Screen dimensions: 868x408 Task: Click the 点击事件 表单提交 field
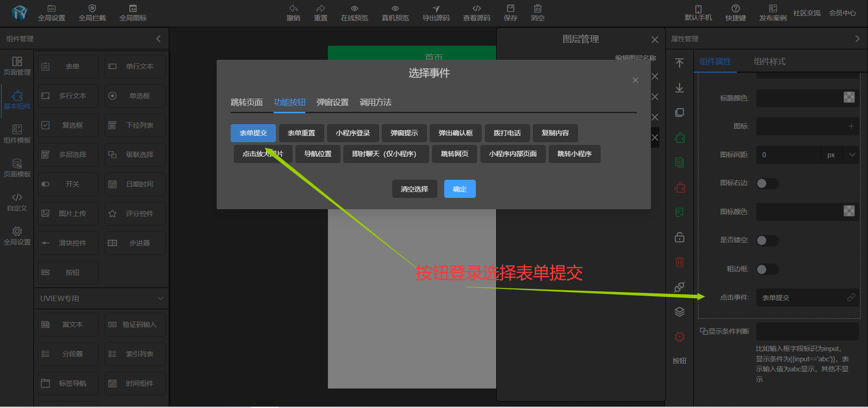pos(807,298)
